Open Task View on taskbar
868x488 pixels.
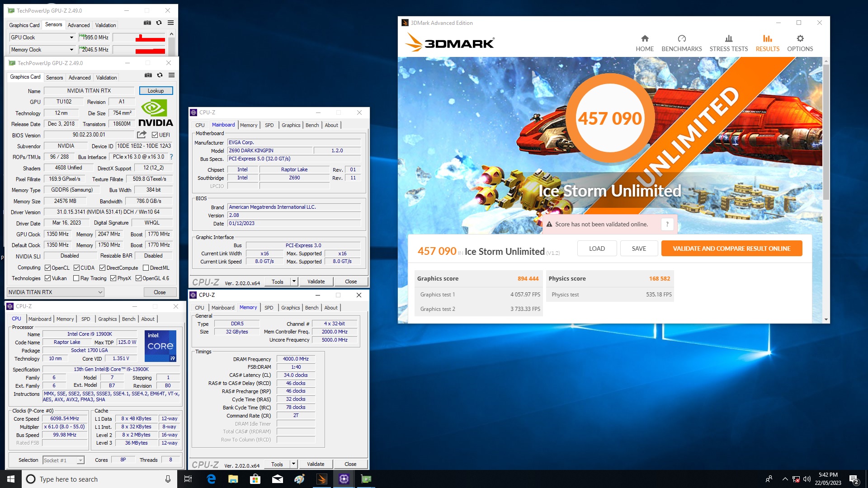click(x=188, y=479)
